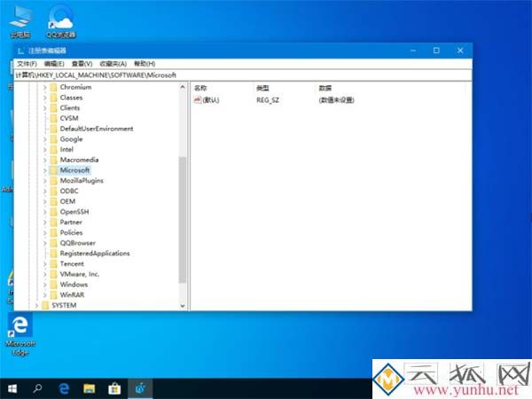Select the Policies key label

click(71, 232)
